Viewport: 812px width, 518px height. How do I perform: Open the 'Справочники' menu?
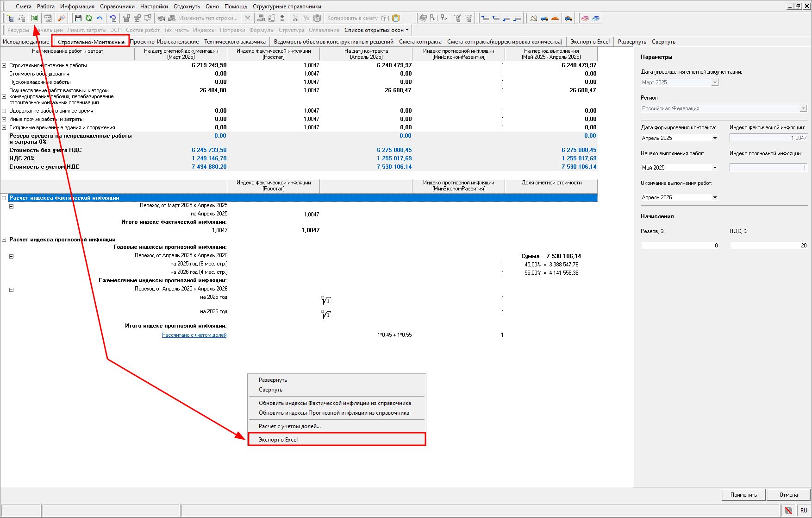117,6
